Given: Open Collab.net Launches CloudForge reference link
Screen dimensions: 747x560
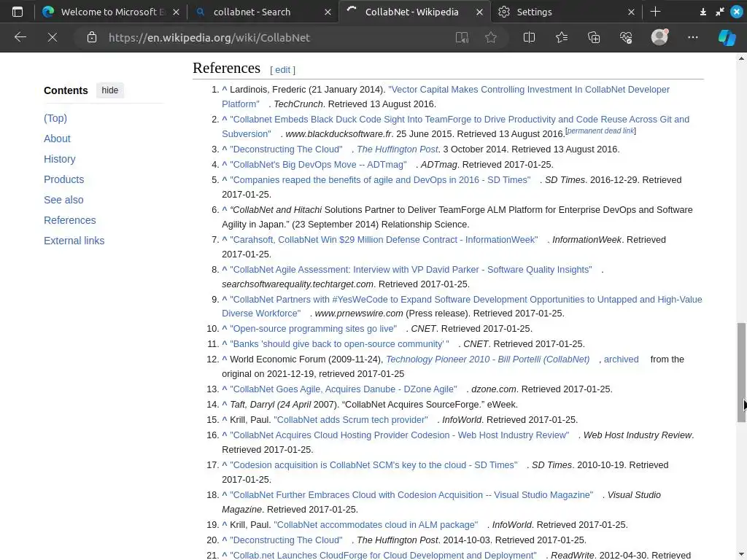Looking at the screenshot, I should click(383, 555).
